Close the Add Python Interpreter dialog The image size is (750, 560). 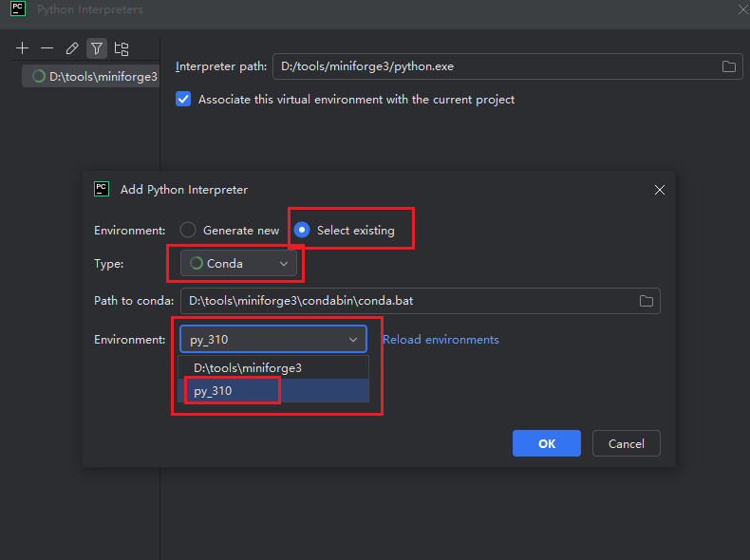[x=660, y=190]
